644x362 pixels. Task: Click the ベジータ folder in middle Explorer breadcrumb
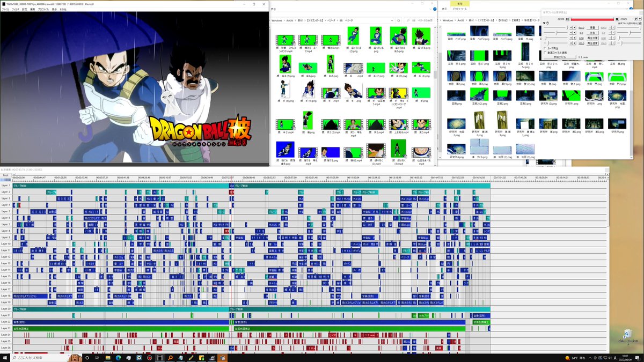331,20
